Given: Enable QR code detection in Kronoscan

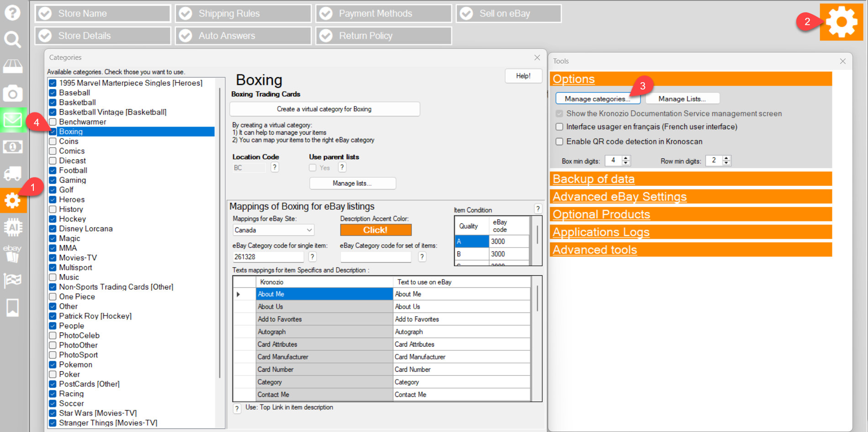Looking at the screenshot, I should point(559,142).
